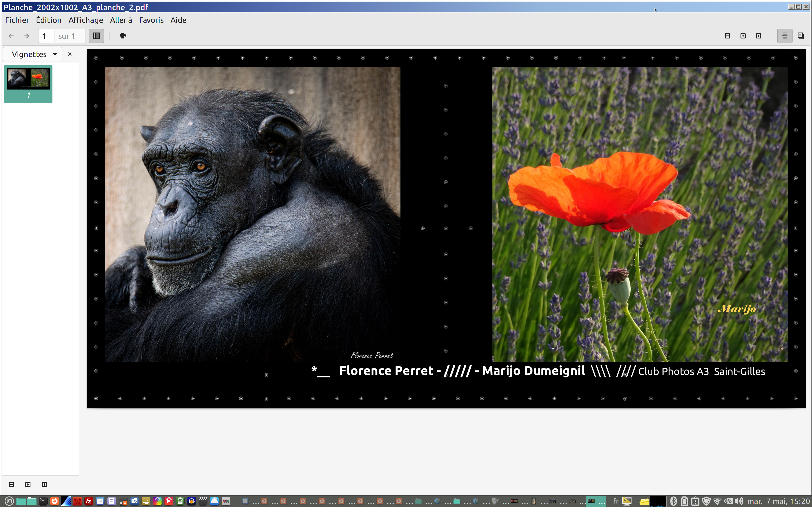812x507 pixels.
Task: Toggle continuous scrolling mode
Action: (x=785, y=36)
